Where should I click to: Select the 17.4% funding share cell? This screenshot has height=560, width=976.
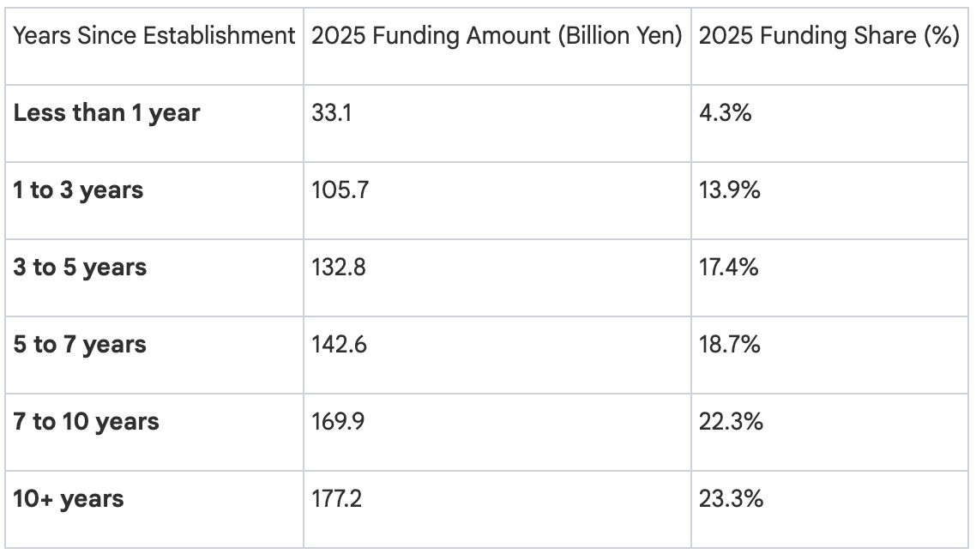[x=728, y=268]
